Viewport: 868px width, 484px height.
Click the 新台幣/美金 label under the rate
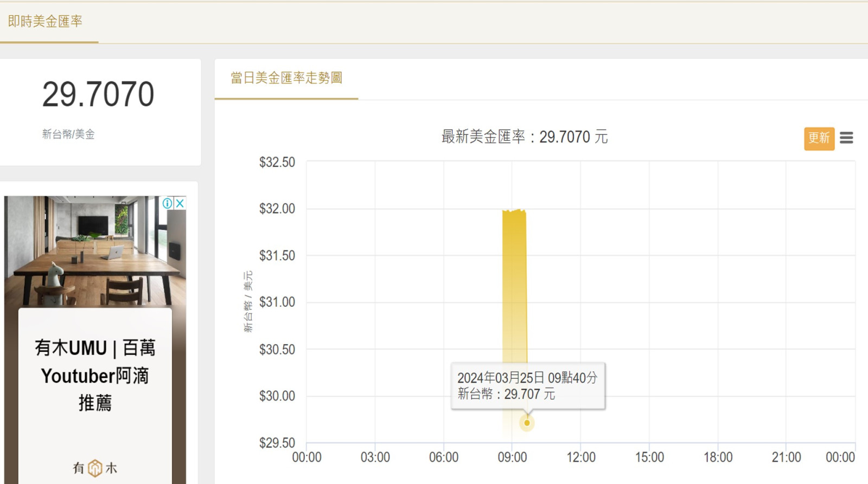point(68,134)
